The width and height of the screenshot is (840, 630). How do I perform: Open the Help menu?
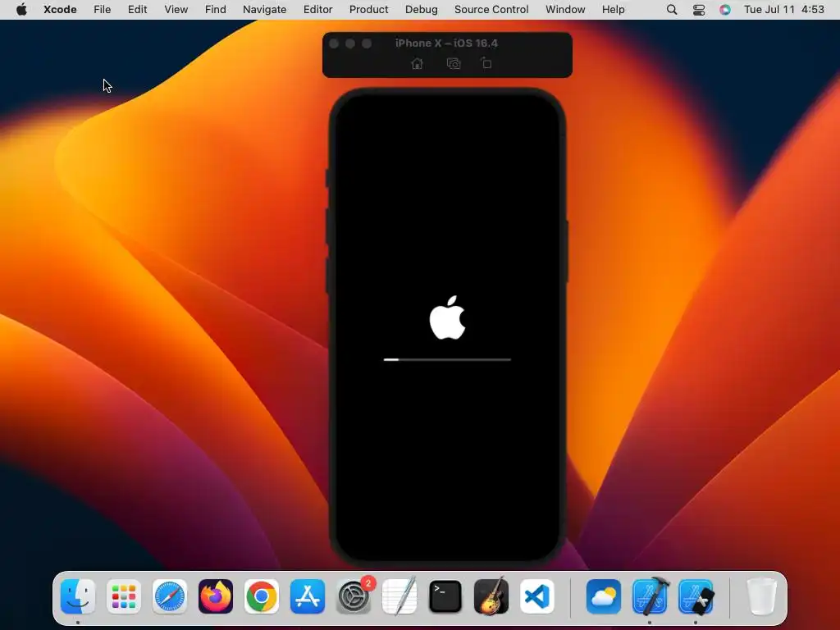613,9
